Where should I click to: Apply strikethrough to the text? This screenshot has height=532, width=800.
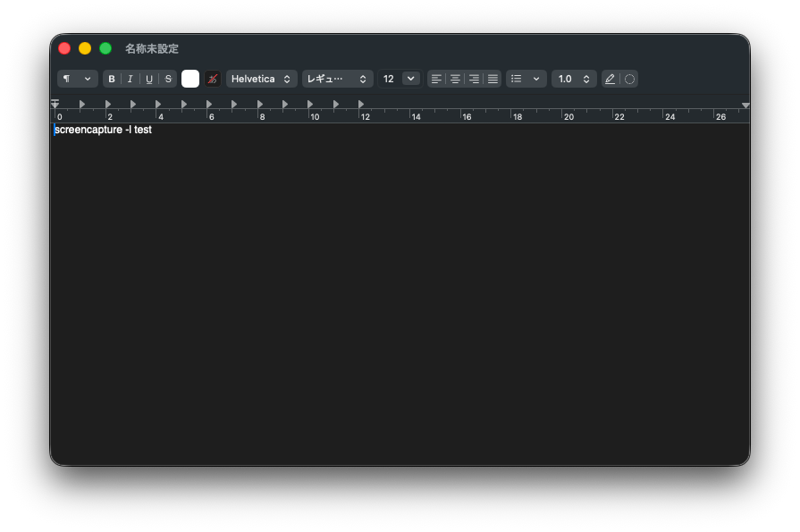(168, 80)
